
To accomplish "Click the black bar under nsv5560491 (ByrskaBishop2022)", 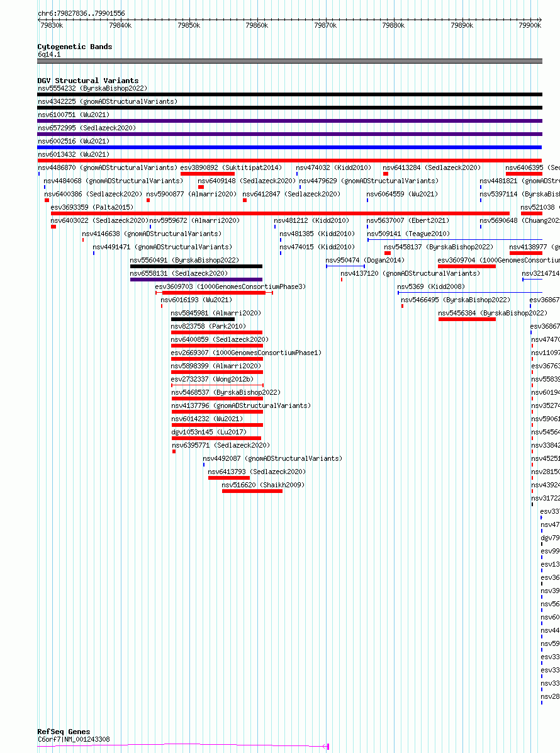I will click(196, 266).
